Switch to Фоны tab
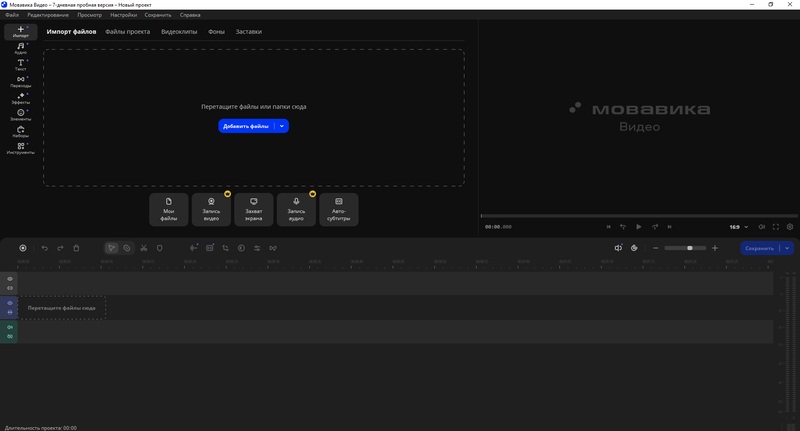The image size is (800, 431). point(216,32)
